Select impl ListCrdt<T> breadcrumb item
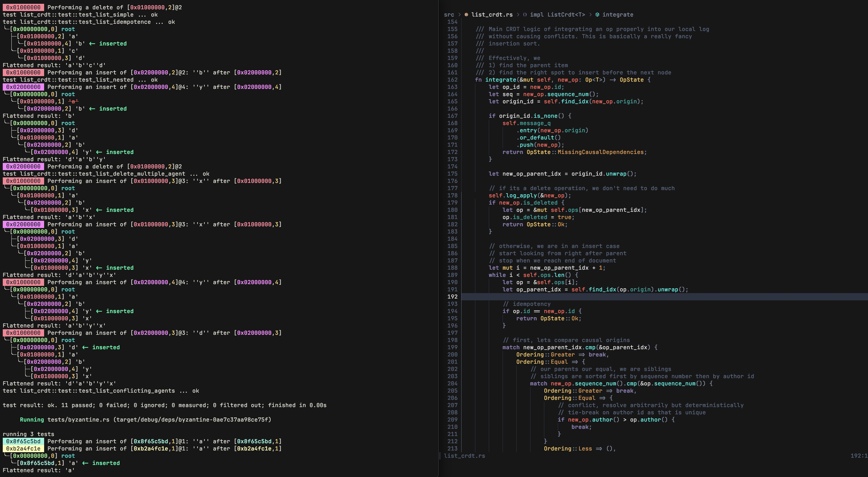The width and height of the screenshot is (868, 477). click(x=557, y=14)
